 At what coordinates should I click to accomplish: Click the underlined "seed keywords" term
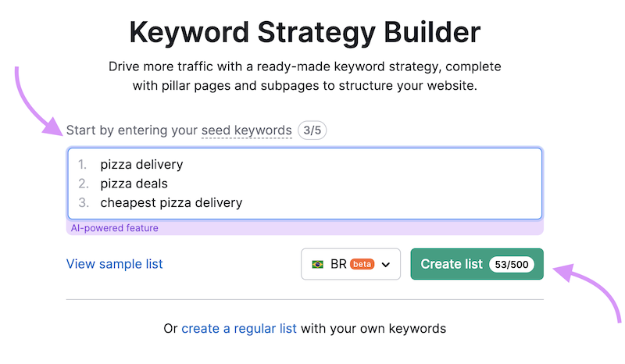pos(246,130)
